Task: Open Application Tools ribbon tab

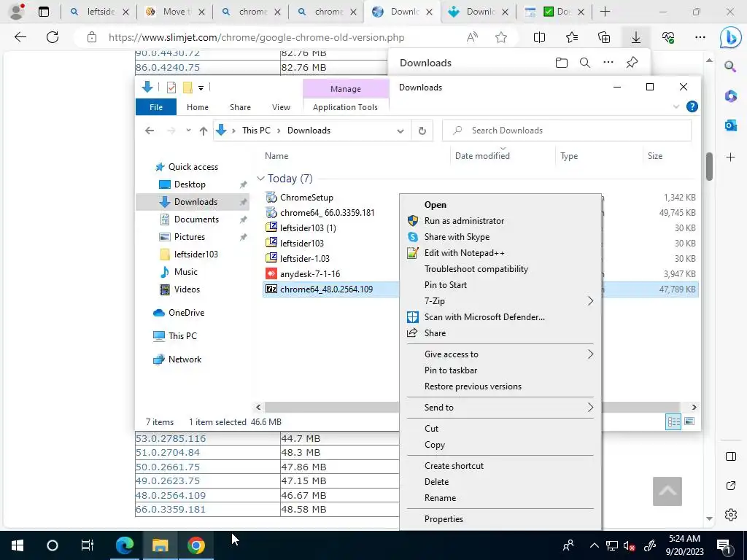Action: click(345, 107)
